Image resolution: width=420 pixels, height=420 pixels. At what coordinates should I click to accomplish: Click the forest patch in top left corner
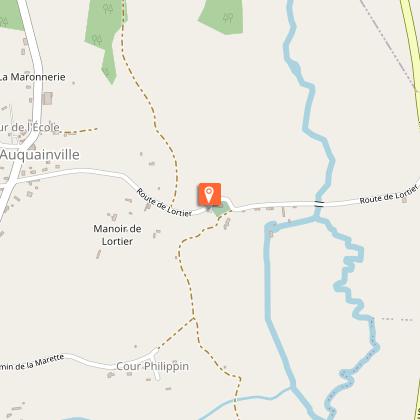9,15
